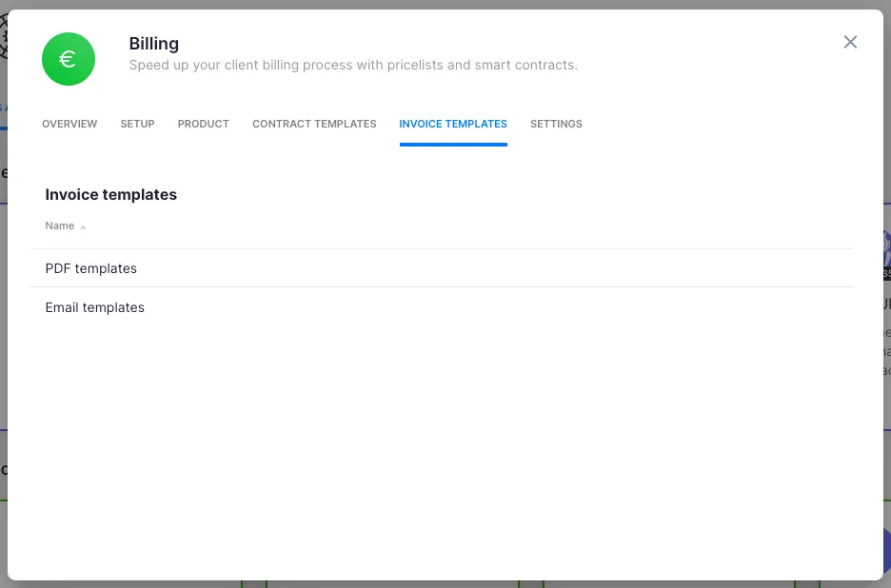
Task: Sort the list by Name column
Action: (x=60, y=226)
